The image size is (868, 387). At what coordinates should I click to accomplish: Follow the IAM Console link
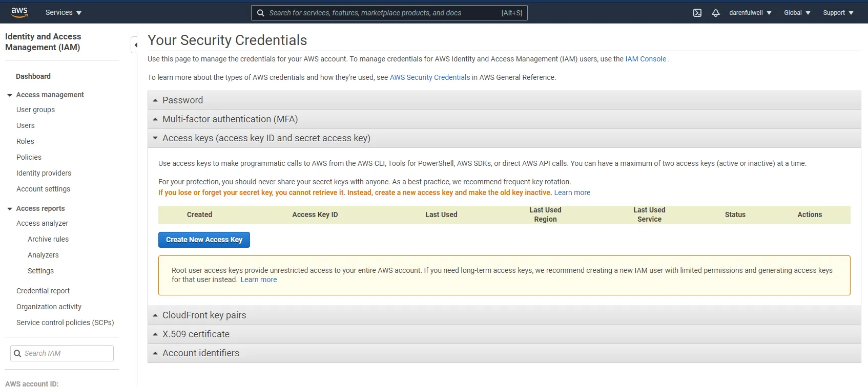pos(646,59)
